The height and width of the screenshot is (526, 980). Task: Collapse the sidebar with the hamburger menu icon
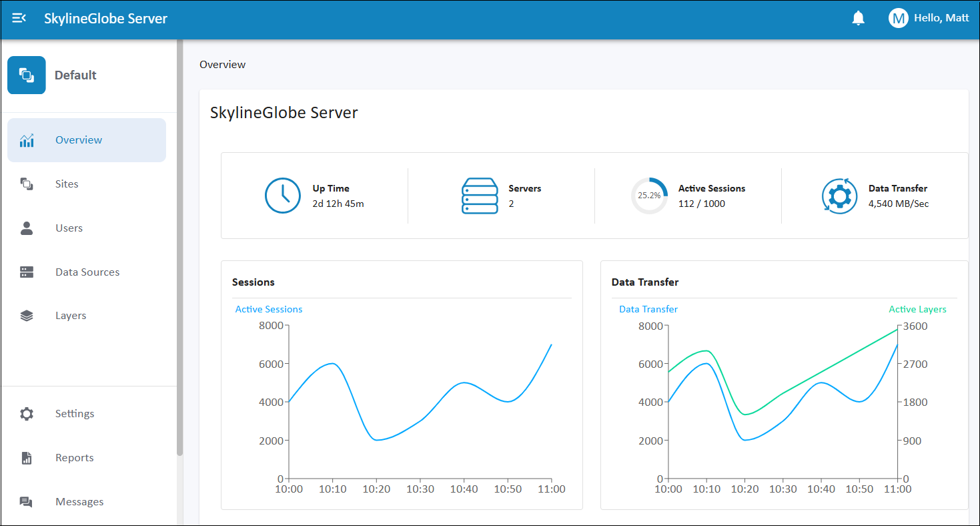tap(19, 19)
